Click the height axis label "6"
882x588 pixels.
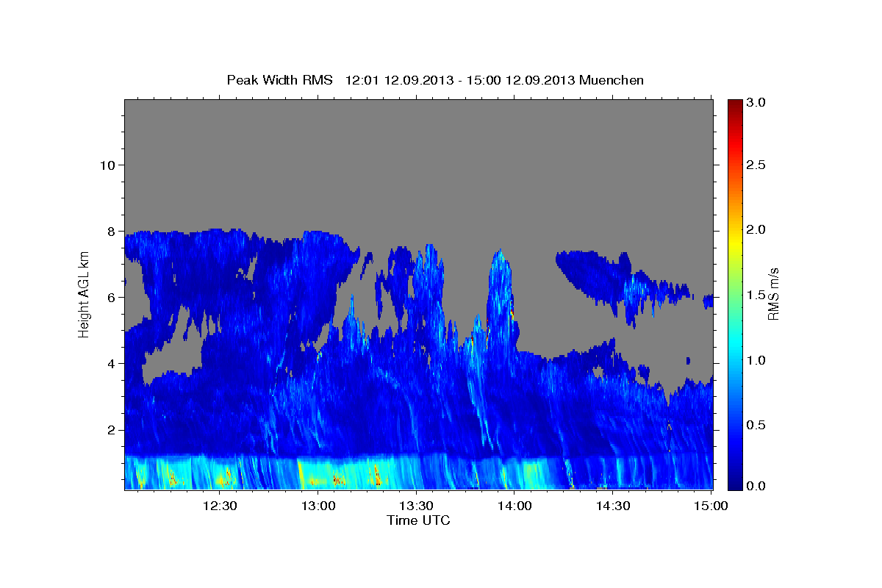(111, 297)
